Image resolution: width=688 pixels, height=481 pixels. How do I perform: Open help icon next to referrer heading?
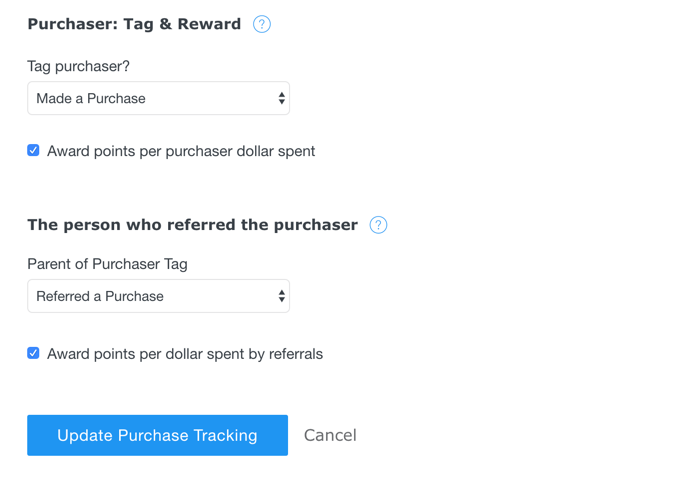pyautogui.click(x=378, y=225)
